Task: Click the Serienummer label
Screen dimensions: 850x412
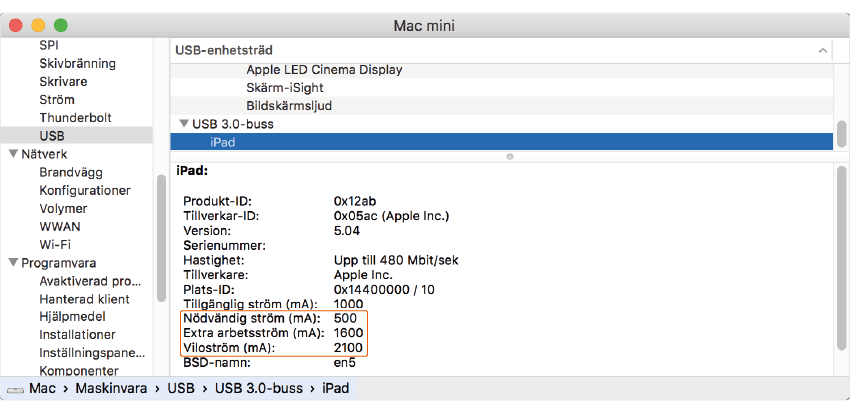Action: click(x=224, y=246)
